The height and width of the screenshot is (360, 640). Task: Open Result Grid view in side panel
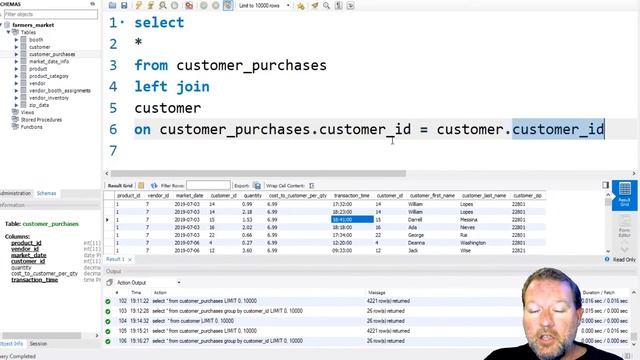click(x=624, y=196)
